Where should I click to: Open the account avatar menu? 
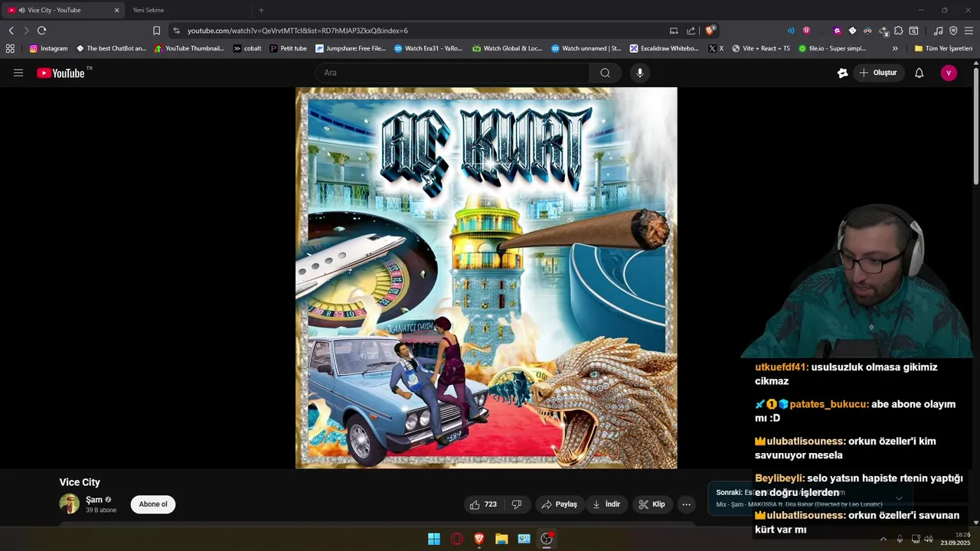coord(949,73)
